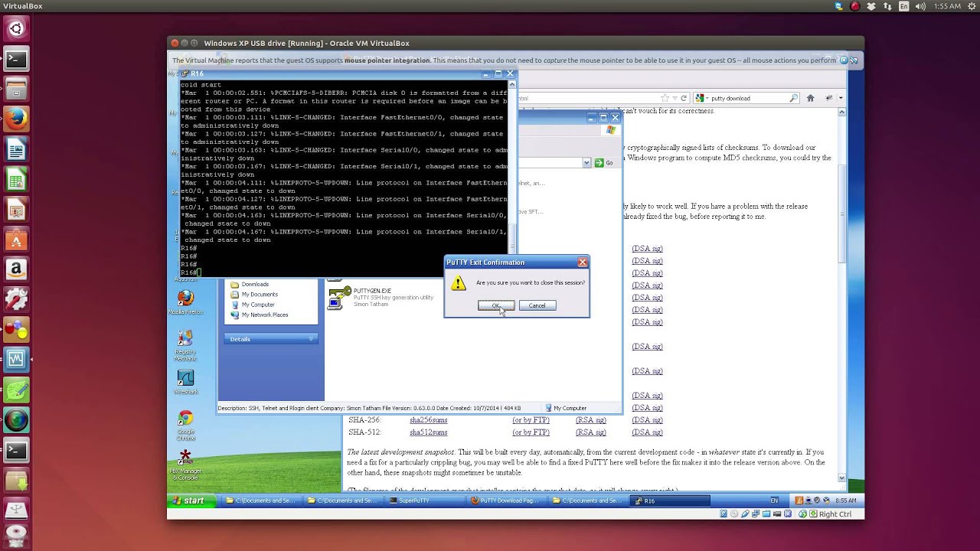This screenshot has height=551, width=980.
Task: Open sha256sums link on PuTTY page
Action: pyautogui.click(x=428, y=420)
